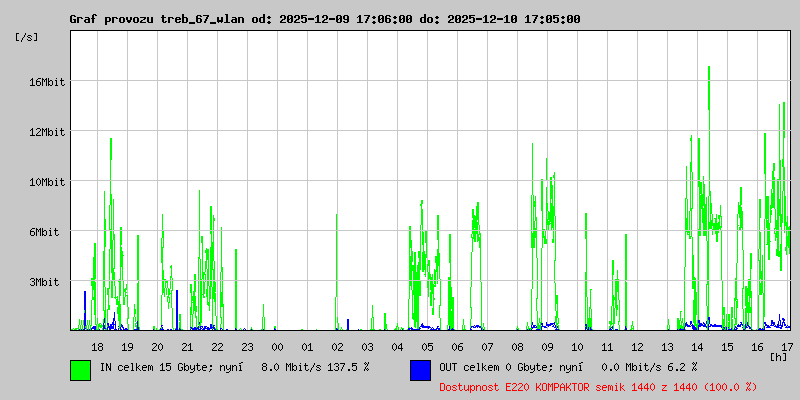Click the red 'Dostupnost E220 KOMPAKTOR' availability text
This screenshot has width=800, height=400.
click(598, 386)
